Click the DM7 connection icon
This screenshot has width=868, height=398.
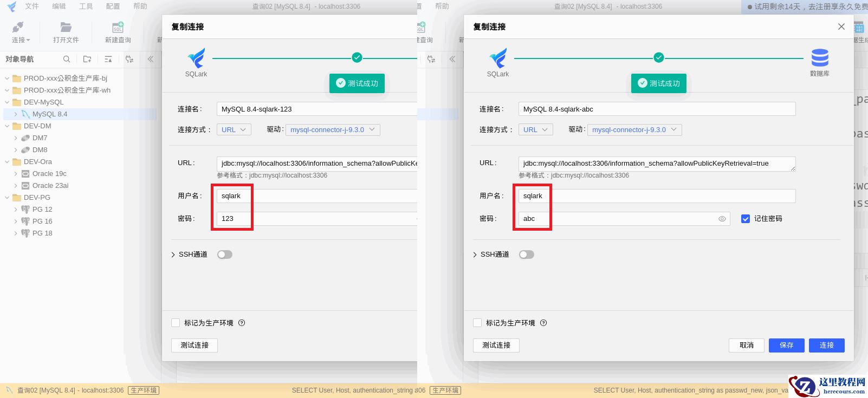click(x=25, y=138)
